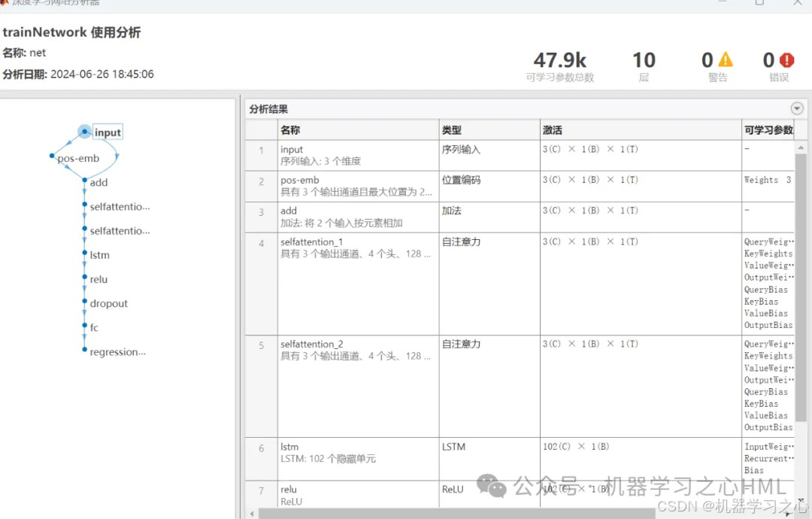Click the relu node in the network graph

[98, 279]
